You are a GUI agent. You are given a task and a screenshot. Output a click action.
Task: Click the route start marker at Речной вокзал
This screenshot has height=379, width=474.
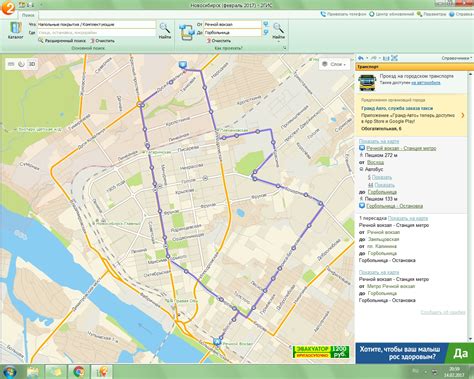(217, 341)
